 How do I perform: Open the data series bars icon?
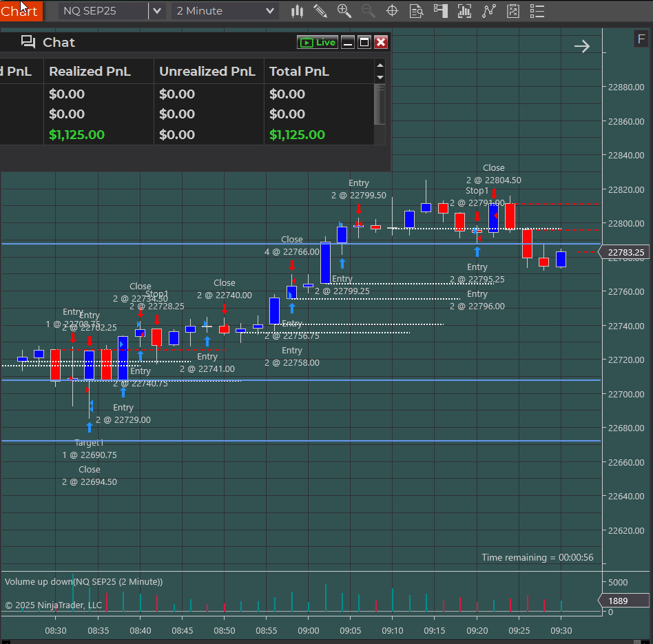tap(464, 11)
